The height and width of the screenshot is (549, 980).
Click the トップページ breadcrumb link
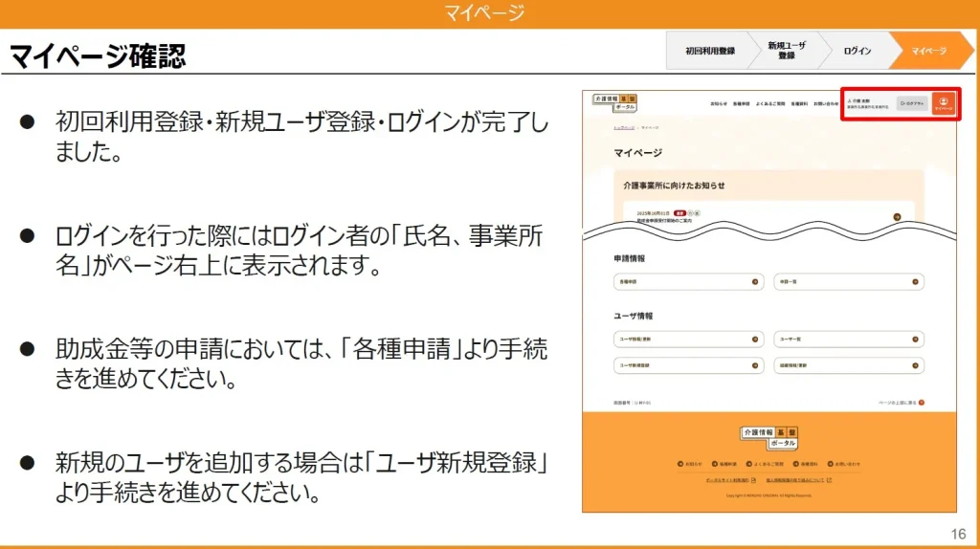point(624,127)
